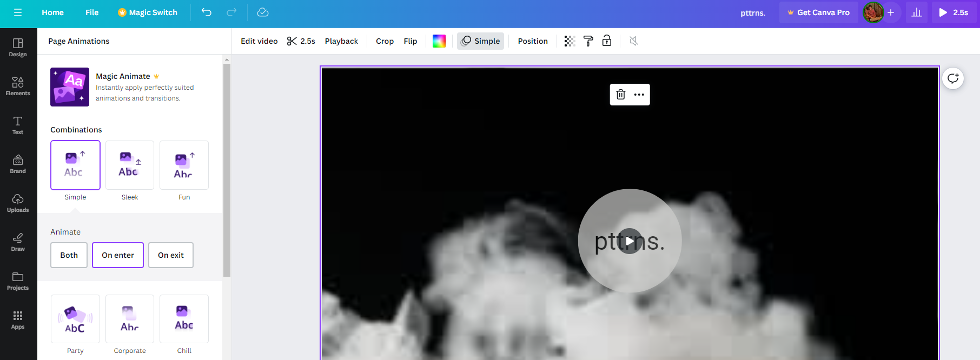Open the File menu
This screenshot has width=980, height=360.
[x=92, y=12]
